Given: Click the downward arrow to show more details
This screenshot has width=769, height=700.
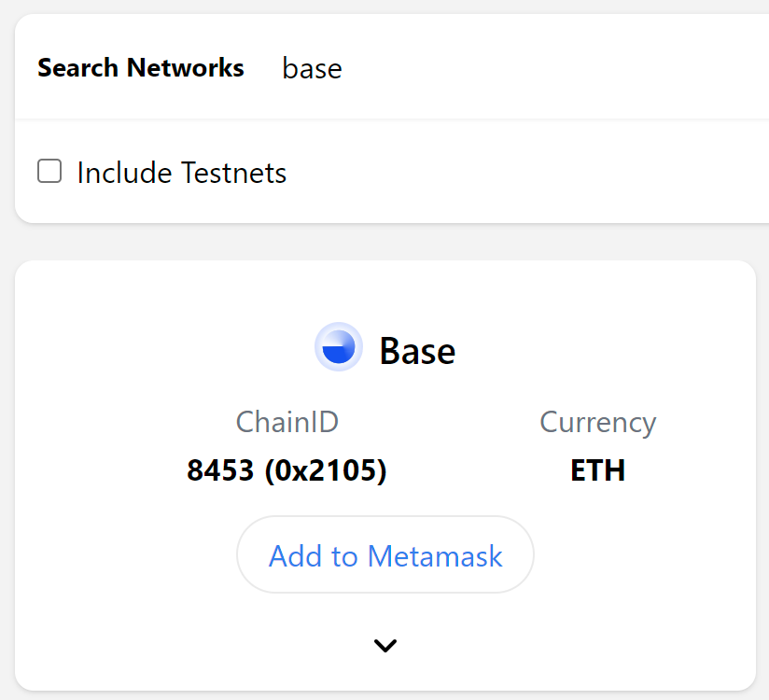Looking at the screenshot, I should 384,645.
